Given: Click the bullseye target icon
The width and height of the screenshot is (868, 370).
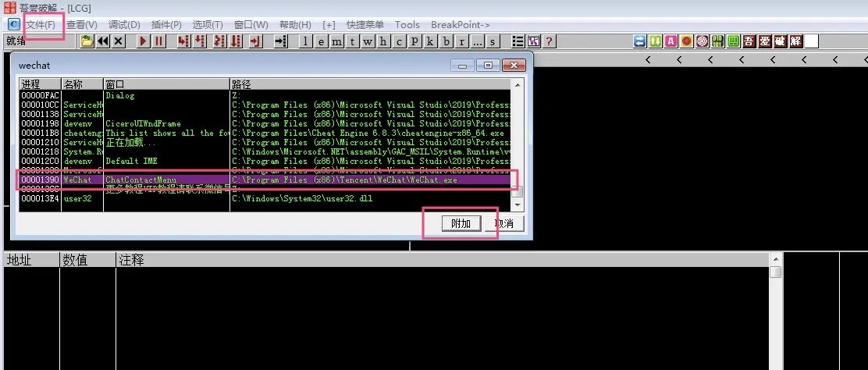Looking at the screenshot, I should 703,41.
